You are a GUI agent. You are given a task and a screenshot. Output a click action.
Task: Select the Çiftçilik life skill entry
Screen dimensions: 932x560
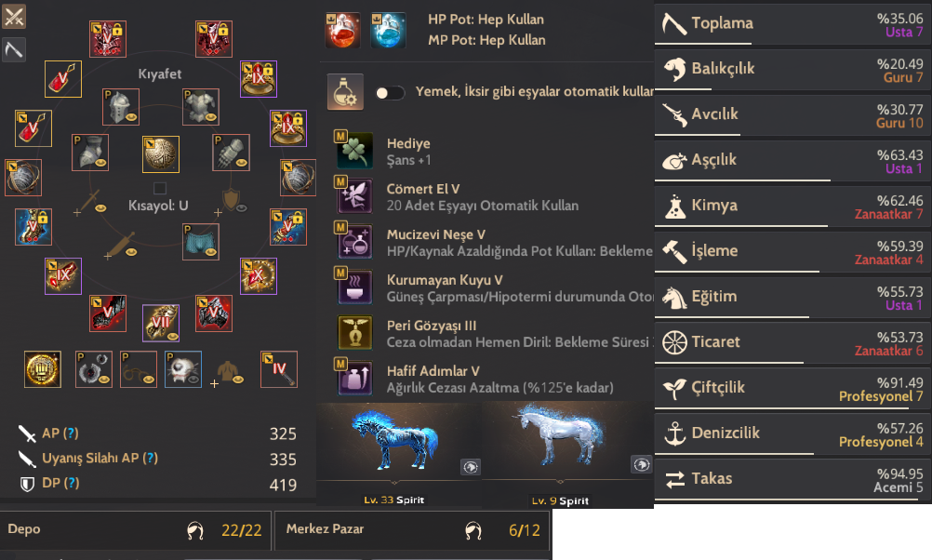(792, 390)
